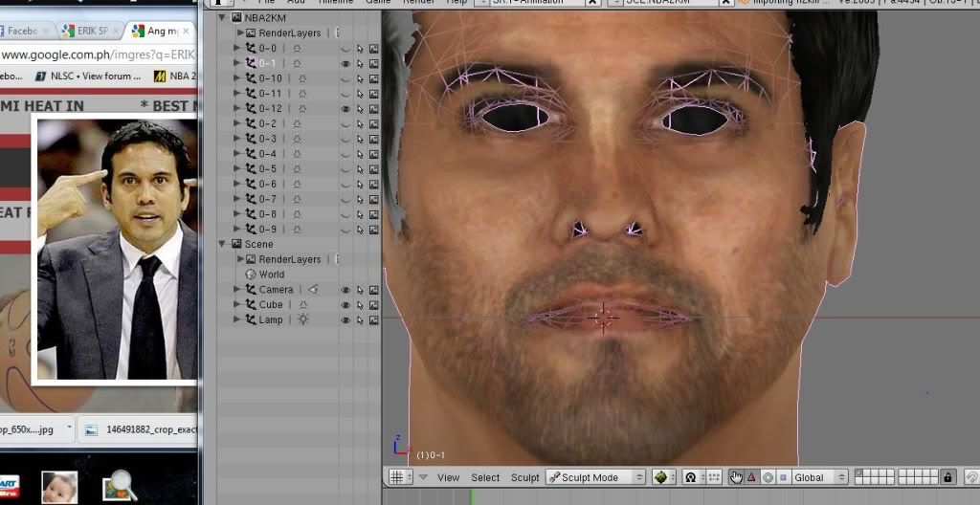Toggle selectability cursor icon for object 0-1
This screenshot has height=505, width=980.
[x=360, y=63]
